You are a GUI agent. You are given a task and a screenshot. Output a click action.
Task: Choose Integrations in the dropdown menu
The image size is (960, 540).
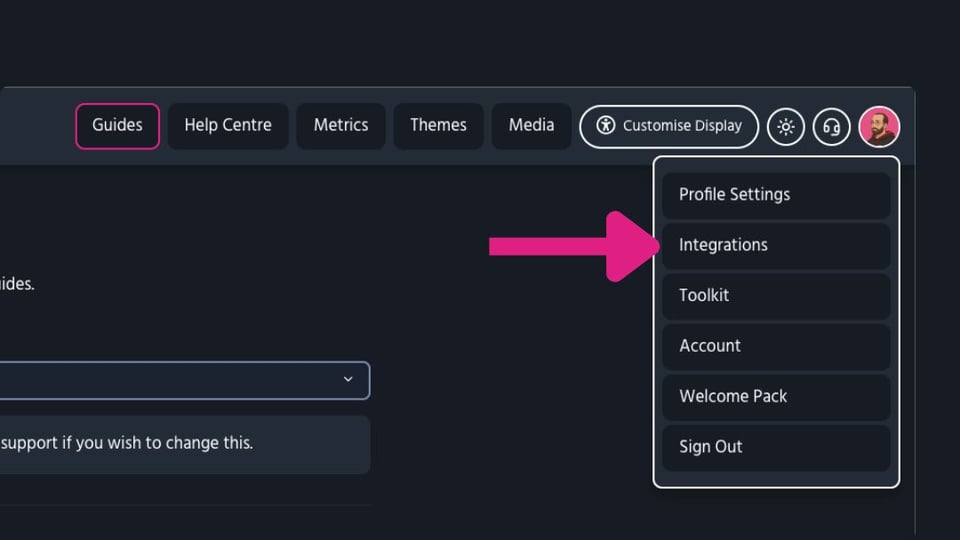[776, 246]
